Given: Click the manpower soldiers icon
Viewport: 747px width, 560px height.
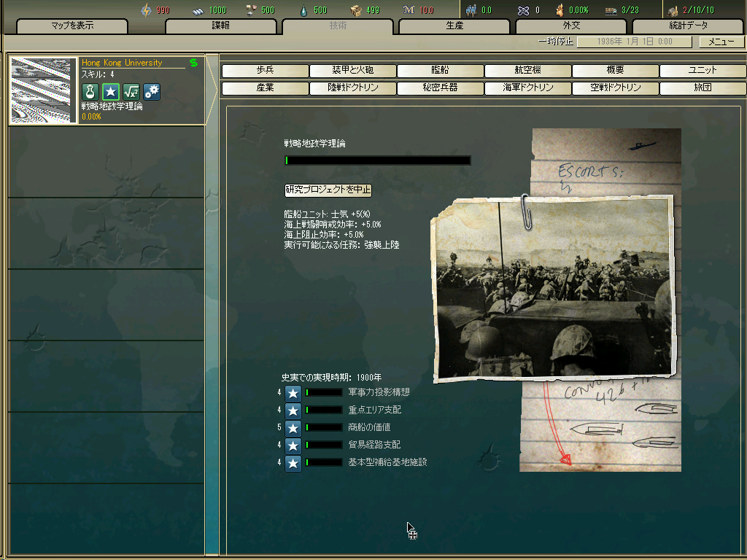Looking at the screenshot, I should [471, 10].
